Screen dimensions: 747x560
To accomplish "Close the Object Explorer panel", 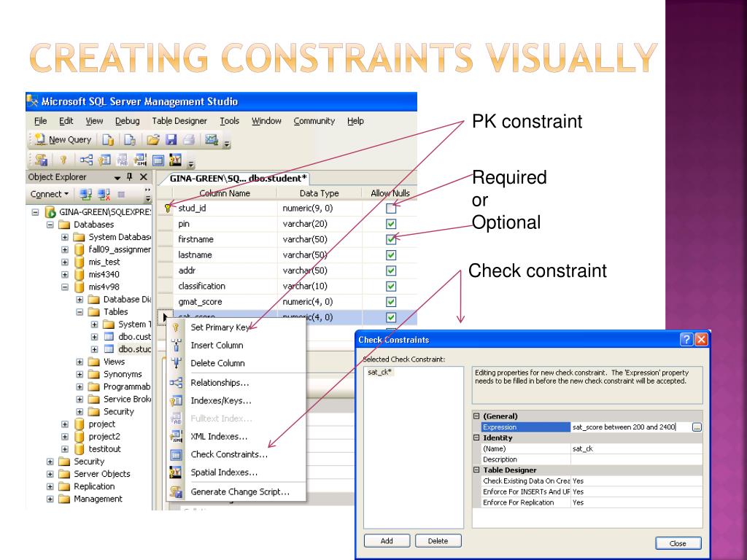I will 144,176.
